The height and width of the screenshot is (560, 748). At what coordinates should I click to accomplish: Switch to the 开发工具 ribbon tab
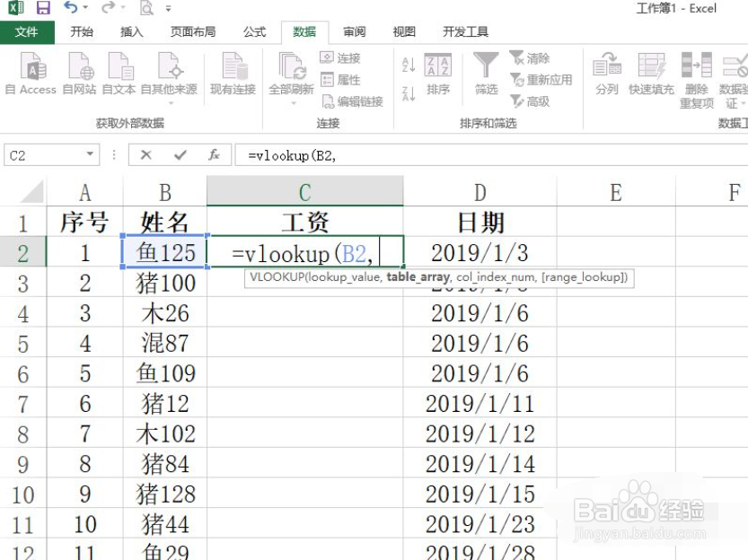[465, 32]
